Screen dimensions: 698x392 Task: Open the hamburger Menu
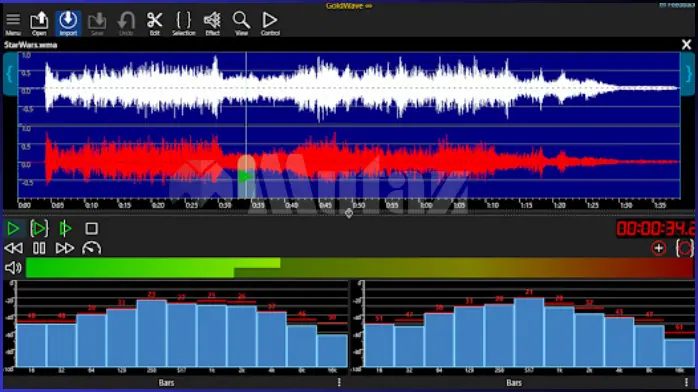tap(13, 23)
